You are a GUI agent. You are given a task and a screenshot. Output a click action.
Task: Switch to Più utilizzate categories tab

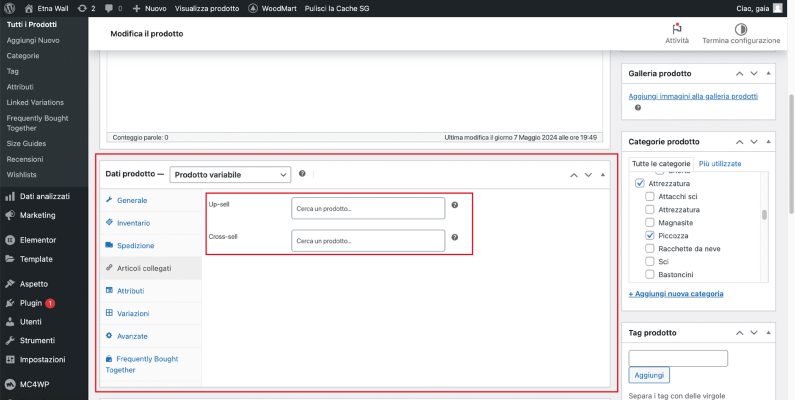(720, 164)
